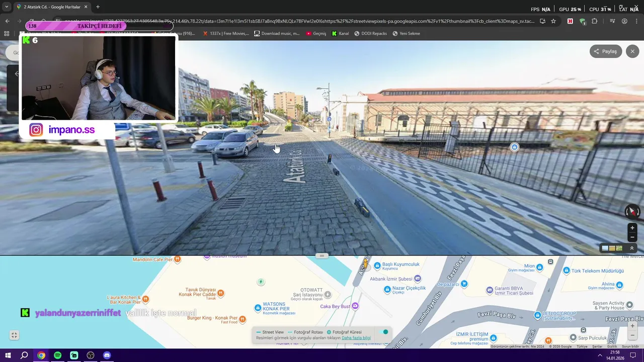Zoom out on the mini map
This screenshot has width=644, height=362.
[x=633, y=335]
